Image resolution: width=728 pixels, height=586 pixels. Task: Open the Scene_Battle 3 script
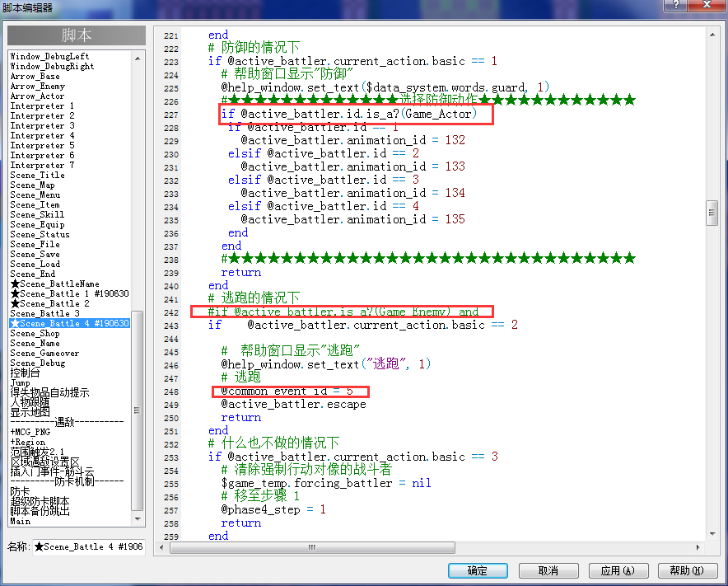pos(45,314)
